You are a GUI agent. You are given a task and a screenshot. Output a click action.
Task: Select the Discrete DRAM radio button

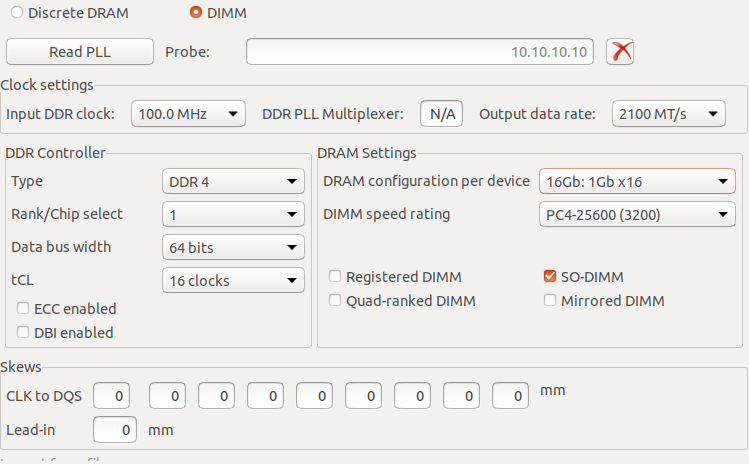click(17, 13)
